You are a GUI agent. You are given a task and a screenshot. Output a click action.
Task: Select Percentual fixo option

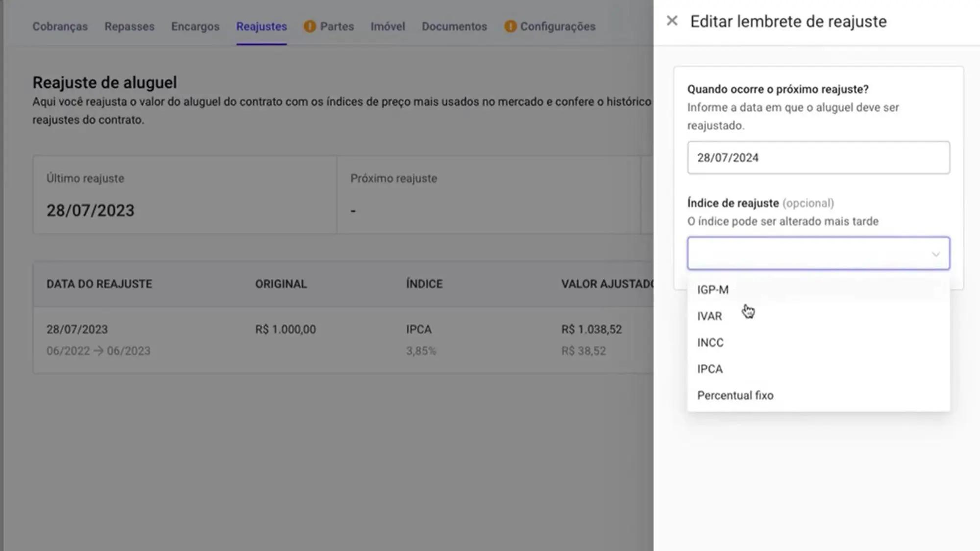pos(735,395)
